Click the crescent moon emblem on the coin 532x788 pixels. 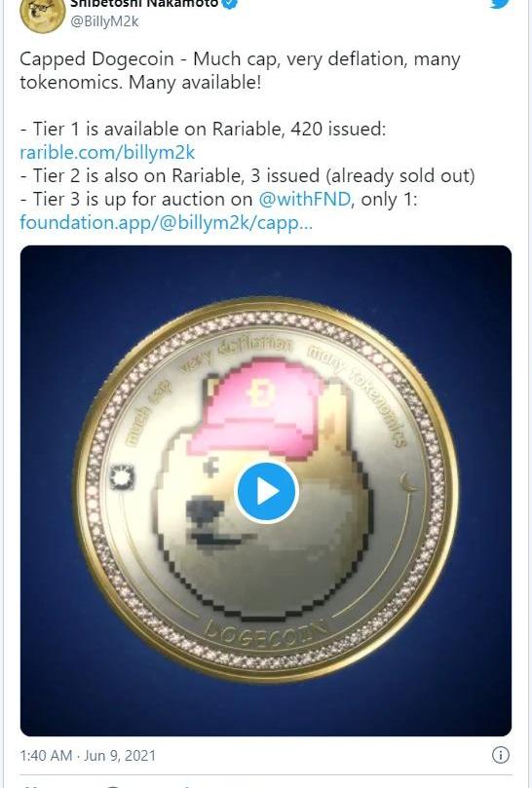[406, 483]
